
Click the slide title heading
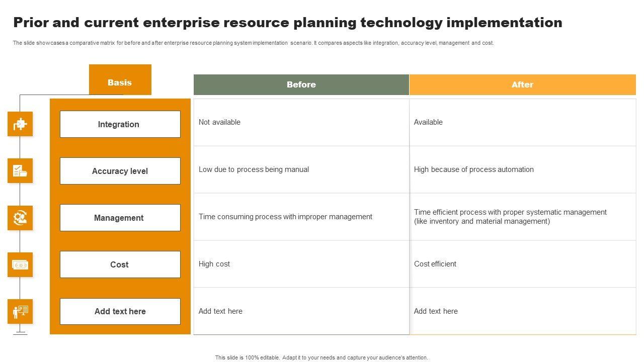coord(287,23)
